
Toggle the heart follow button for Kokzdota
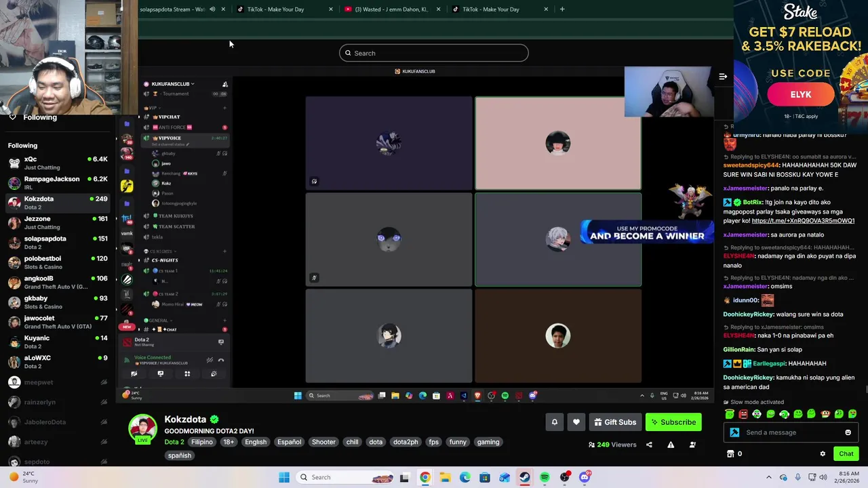pos(576,422)
